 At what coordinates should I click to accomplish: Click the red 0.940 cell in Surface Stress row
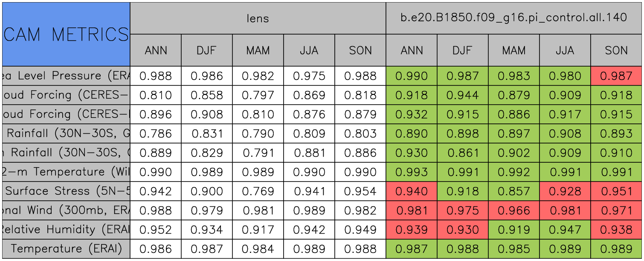pos(412,191)
